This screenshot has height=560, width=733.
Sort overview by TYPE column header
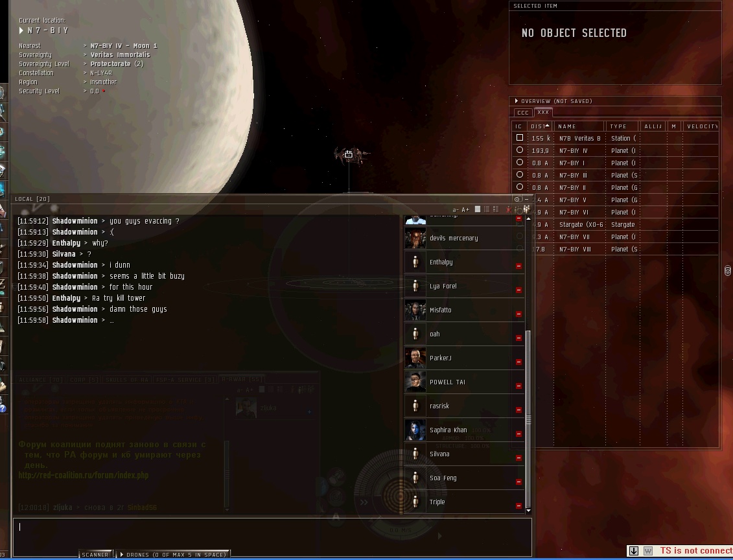623,126
